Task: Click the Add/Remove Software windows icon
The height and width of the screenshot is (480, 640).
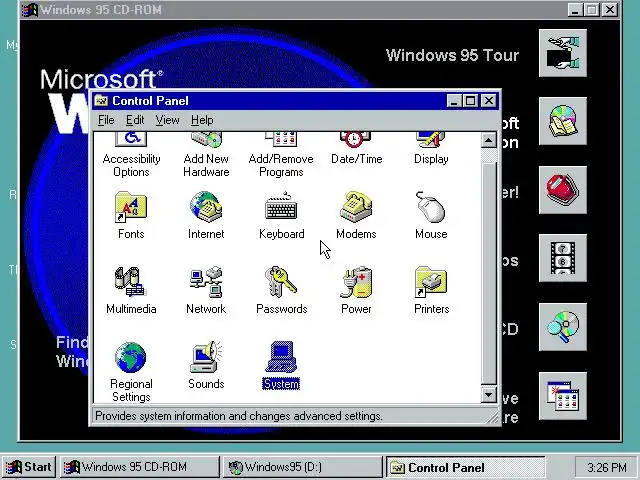Action: pos(563,396)
